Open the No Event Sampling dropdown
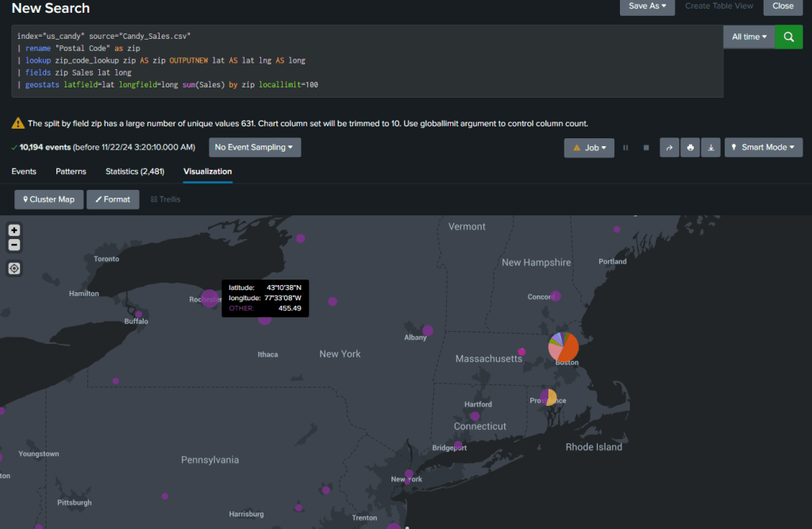The width and height of the screenshot is (812, 529). tap(255, 148)
